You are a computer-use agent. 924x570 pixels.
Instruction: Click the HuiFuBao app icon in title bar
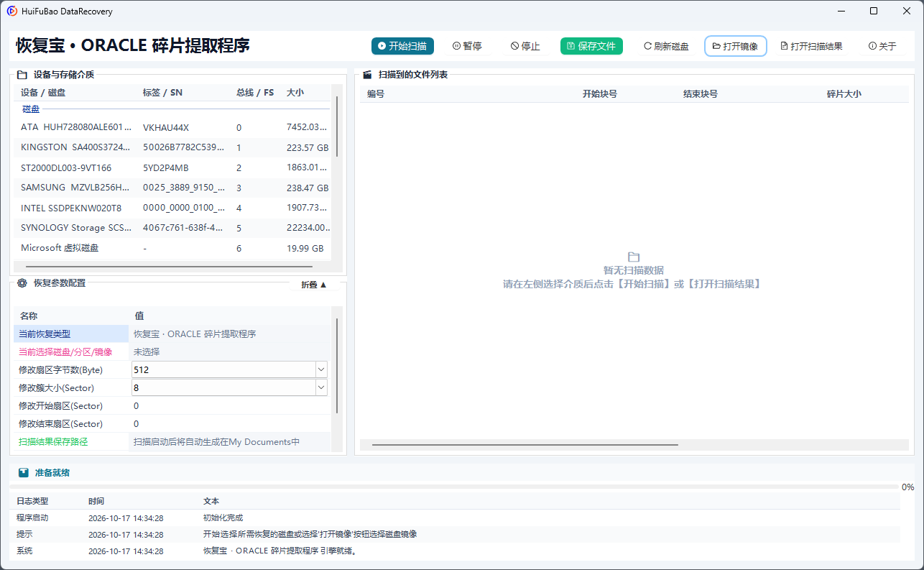[12, 12]
